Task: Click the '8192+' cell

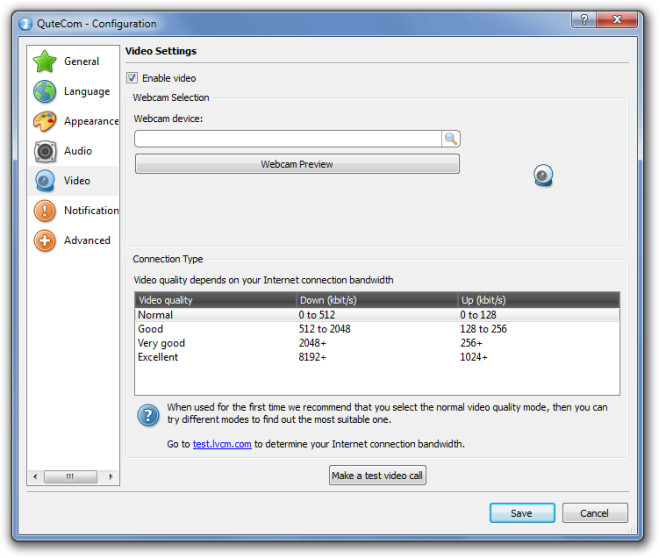Action: (x=312, y=357)
